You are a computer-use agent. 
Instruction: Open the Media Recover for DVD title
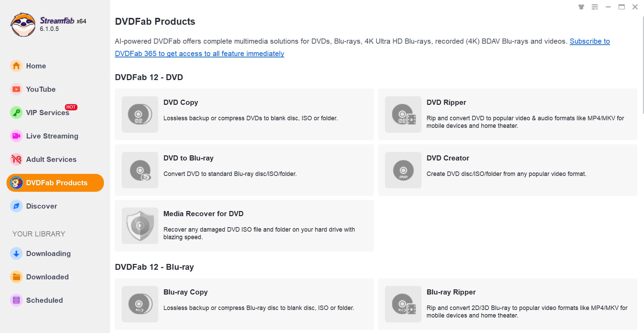pyautogui.click(x=203, y=214)
